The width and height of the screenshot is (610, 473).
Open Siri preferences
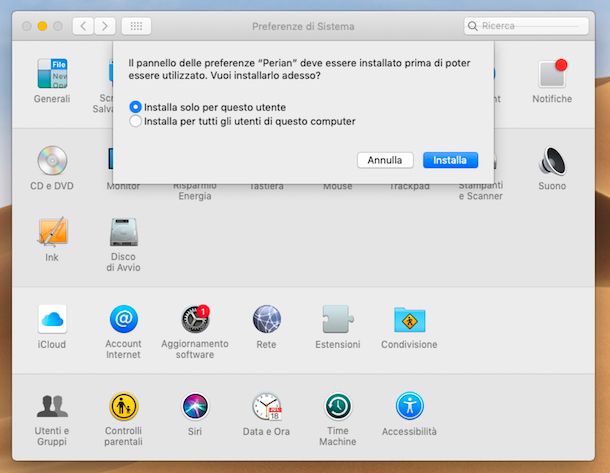[x=195, y=406]
